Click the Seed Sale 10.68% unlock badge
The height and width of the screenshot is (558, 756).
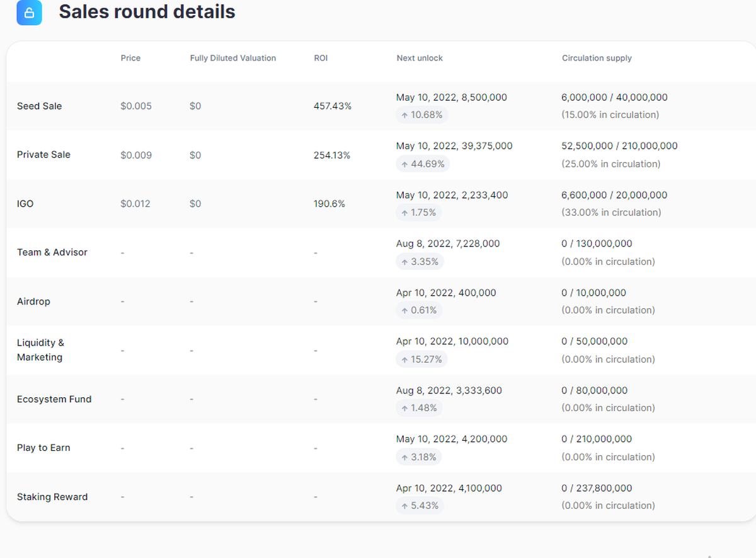pos(421,115)
